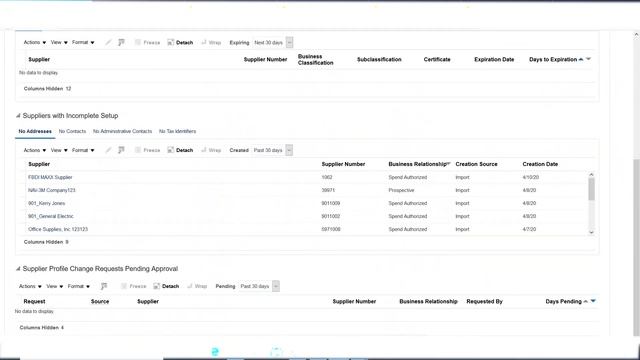Click Requested By column header
This screenshot has height=360, width=640.
(x=484, y=302)
